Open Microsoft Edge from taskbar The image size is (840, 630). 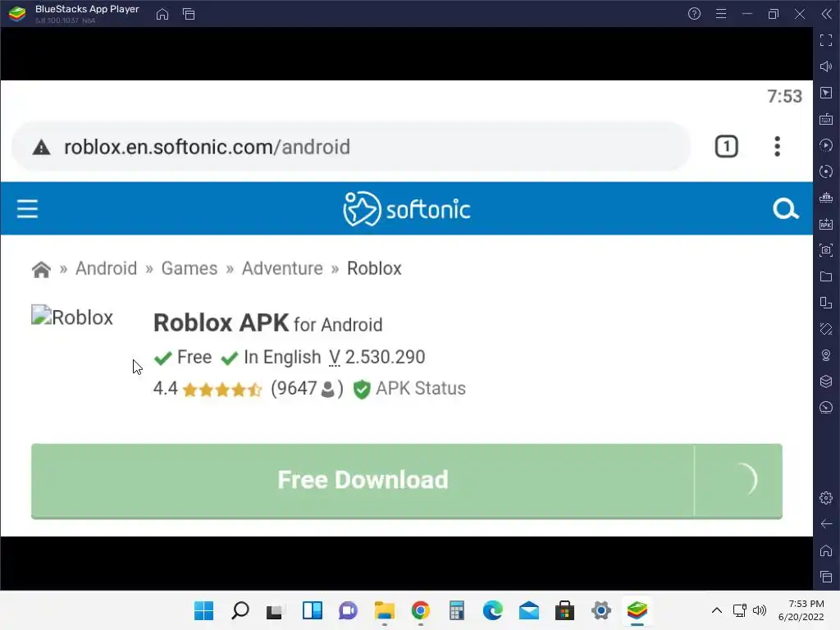tap(493, 610)
